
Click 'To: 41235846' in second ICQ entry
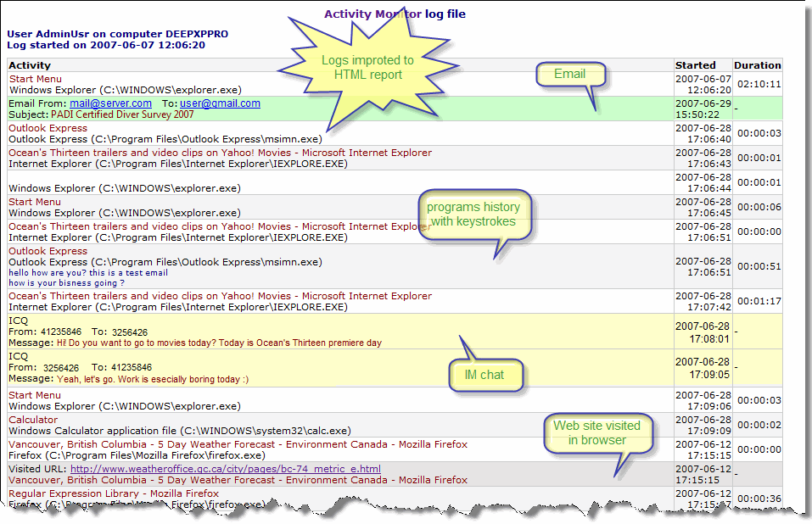[x=121, y=367]
